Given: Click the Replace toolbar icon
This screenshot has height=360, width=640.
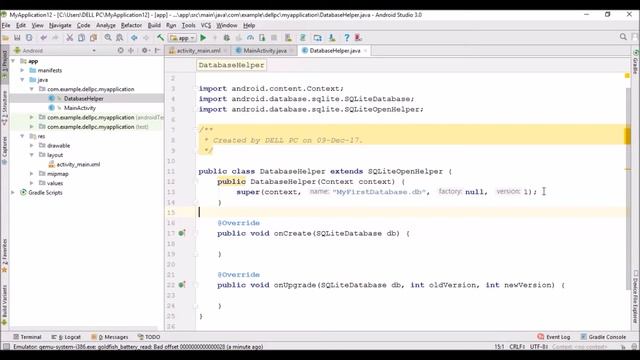Looking at the screenshot, I should tap(120, 38).
